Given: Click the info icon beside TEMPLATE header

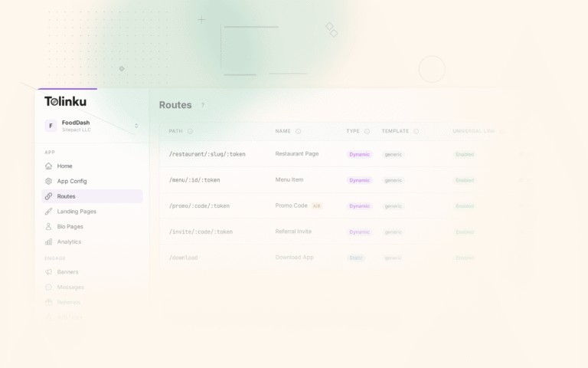Looking at the screenshot, I should [x=416, y=131].
